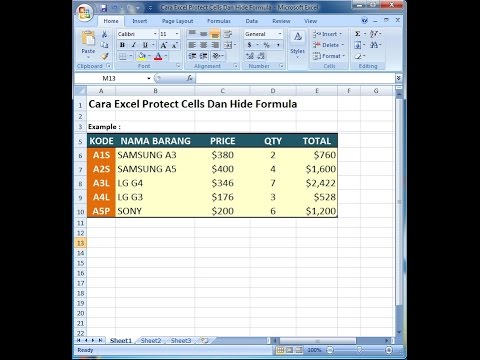
Task: Toggle Wrap Text
Action: coord(228,34)
